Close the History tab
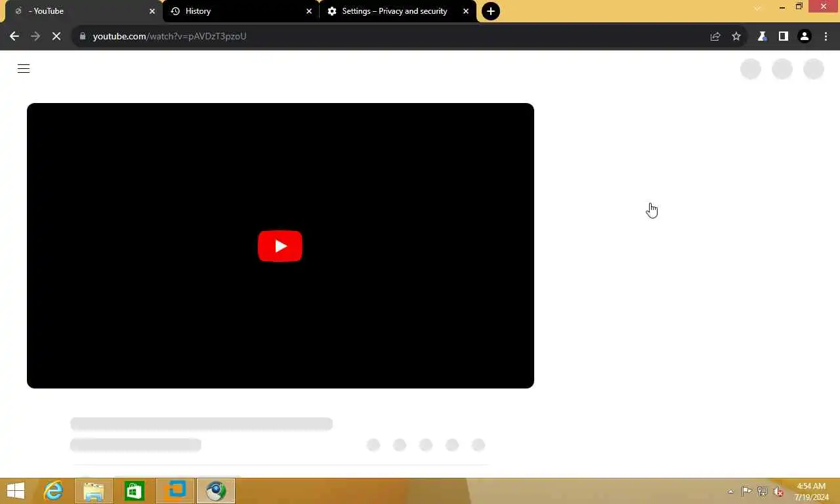Viewport: 840px width, 504px height. (x=309, y=11)
